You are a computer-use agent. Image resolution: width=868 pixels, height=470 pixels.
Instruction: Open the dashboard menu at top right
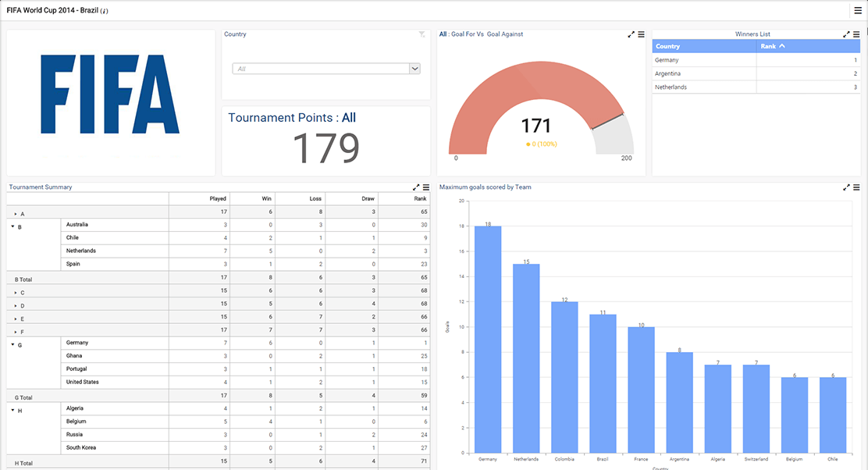point(859,10)
